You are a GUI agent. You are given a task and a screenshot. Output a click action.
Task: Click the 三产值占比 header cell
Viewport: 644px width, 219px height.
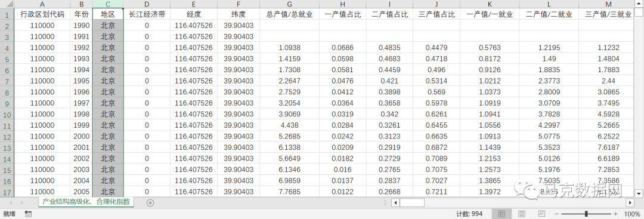pyautogui.click(x=436, y=14)
